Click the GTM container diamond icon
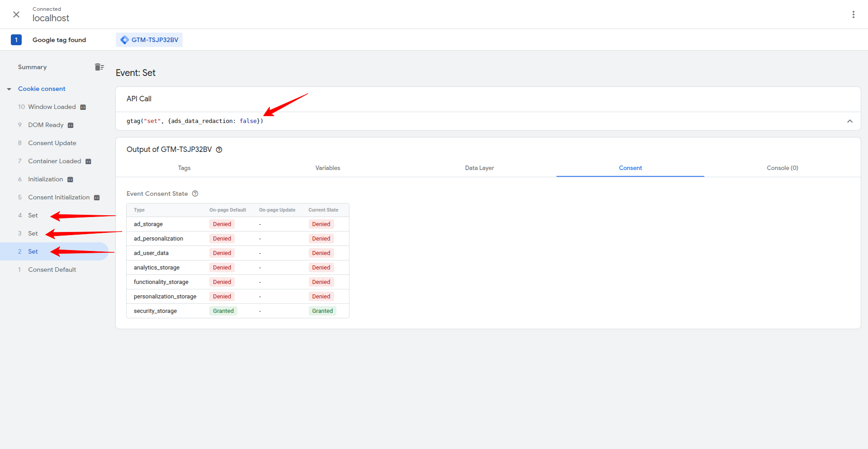This screenshot has width=868, height=449. [x=124, y=40]
